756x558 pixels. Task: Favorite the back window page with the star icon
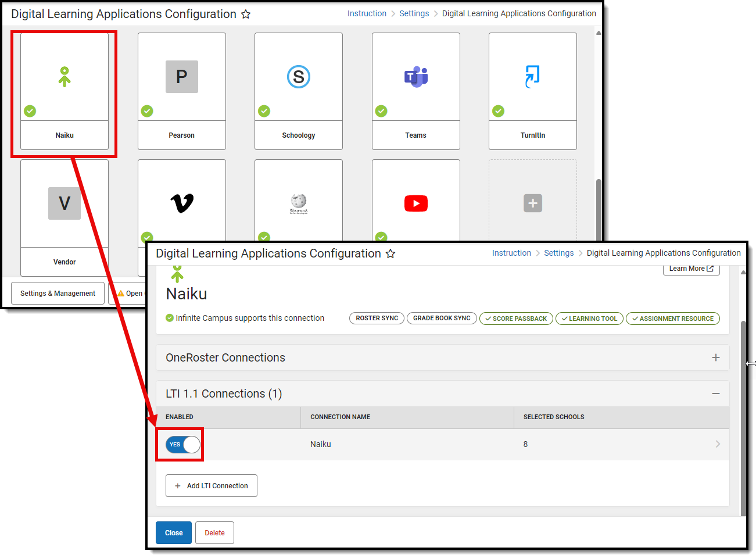coord(246,14)
